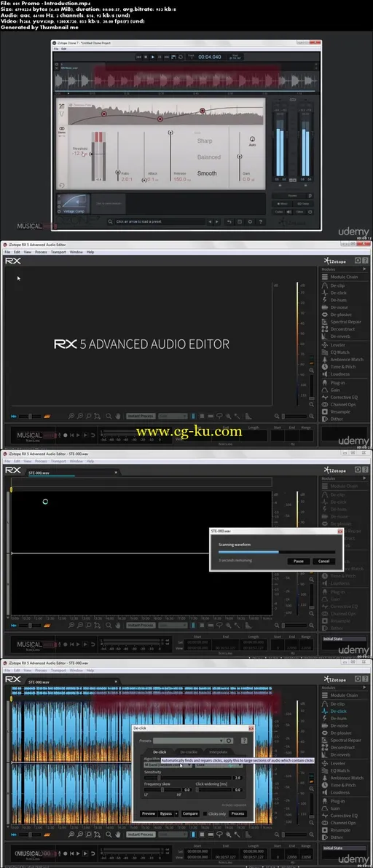The image size is (373, 868).
Task: Open help icon in De-click dialog
Action: [244, 741]
